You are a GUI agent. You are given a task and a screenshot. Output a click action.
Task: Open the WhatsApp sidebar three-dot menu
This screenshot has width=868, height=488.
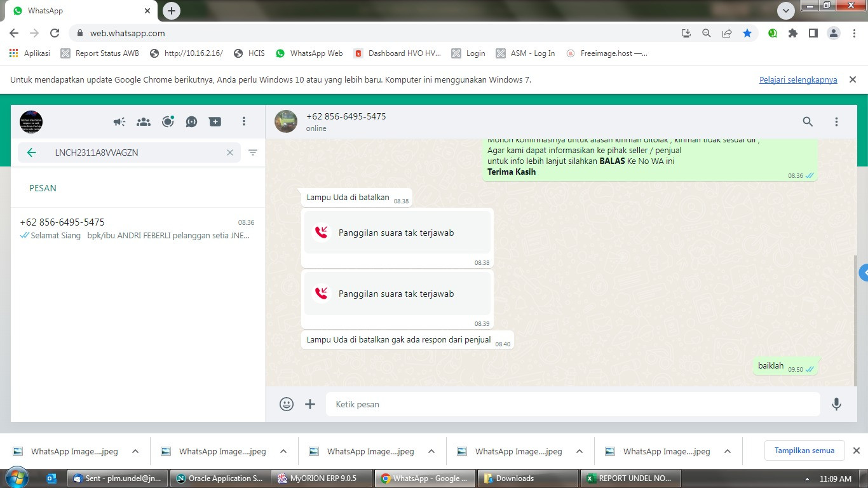[244, 121]
